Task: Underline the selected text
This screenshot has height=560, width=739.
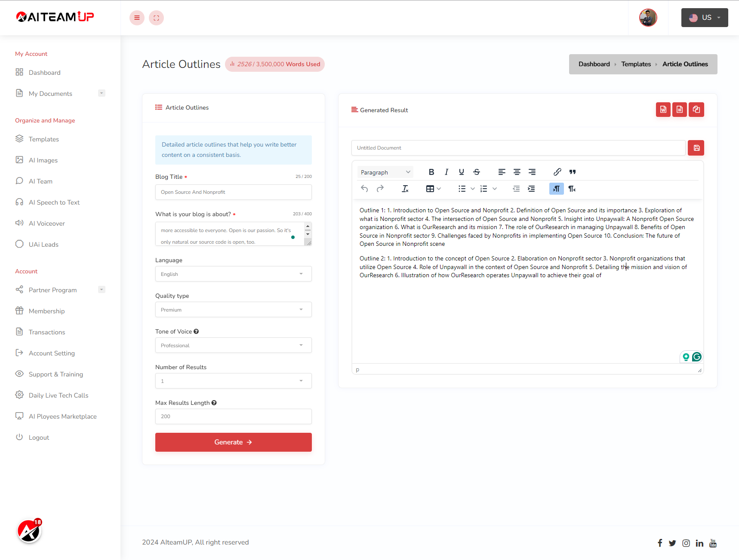Action: point(462,172)
